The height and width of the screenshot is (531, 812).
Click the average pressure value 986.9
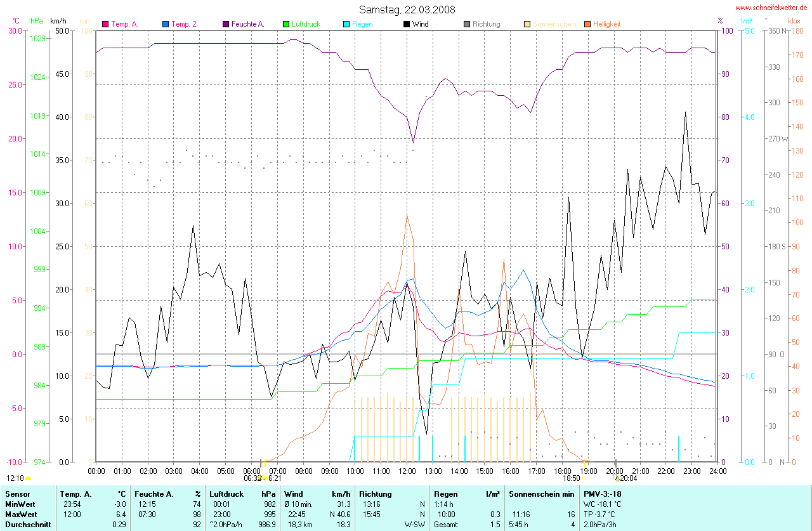[266, 525]
